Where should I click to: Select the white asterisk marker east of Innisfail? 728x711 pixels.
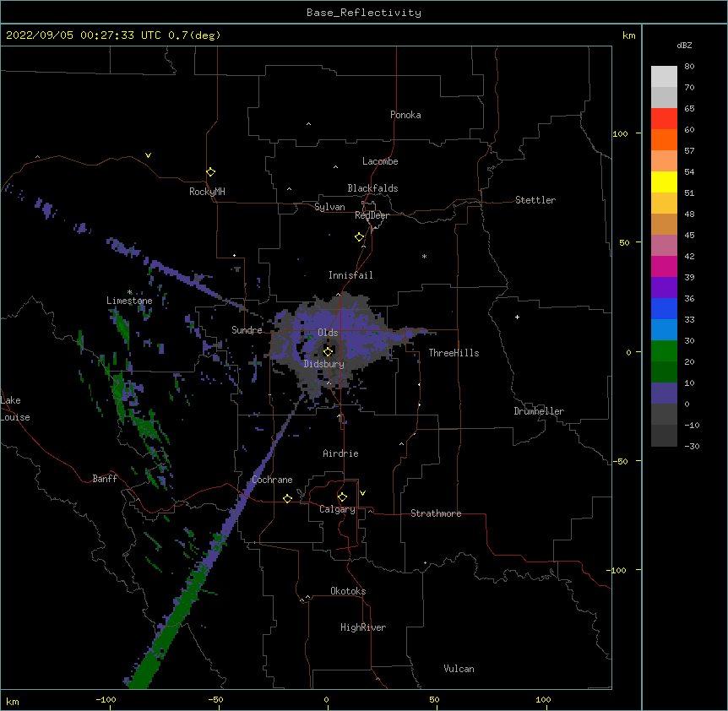click(424, 256)
